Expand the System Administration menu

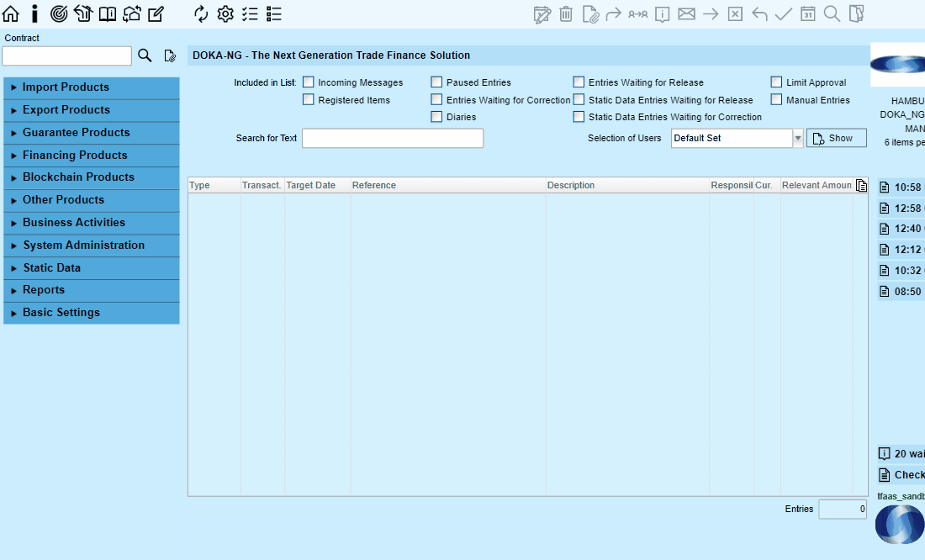[92, 245]
